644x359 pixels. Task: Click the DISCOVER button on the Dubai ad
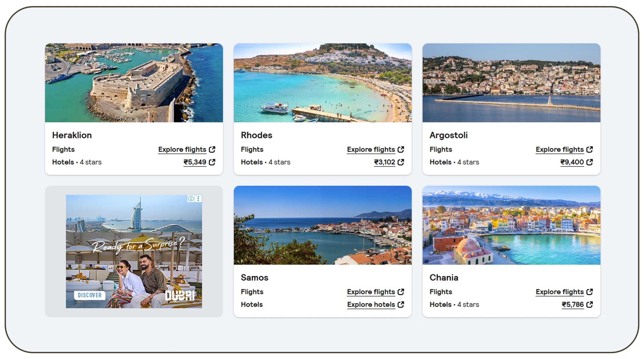[90, 296]
